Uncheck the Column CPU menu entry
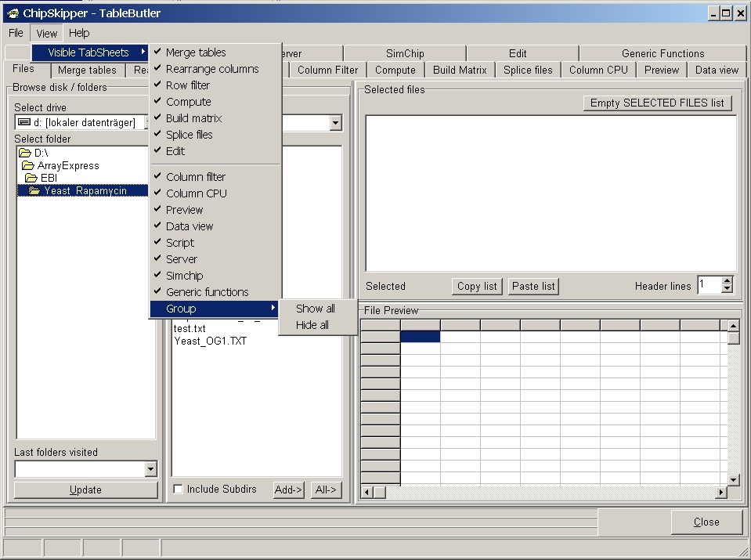 pos(196,193)
